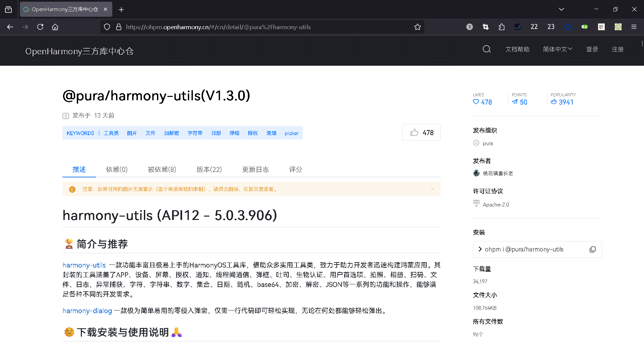Click the copy icon next to install command
Screen dimensions: 644x342
593,249
